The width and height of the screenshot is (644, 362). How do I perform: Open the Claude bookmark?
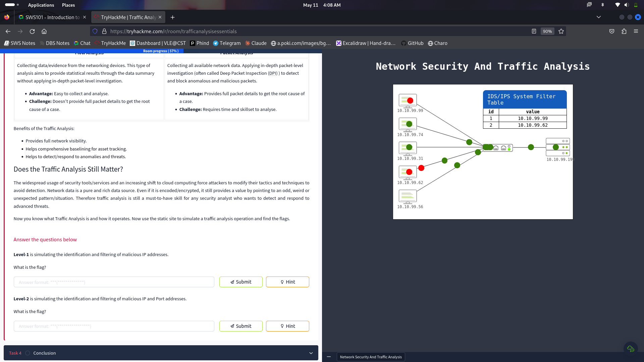coord(256,43)
